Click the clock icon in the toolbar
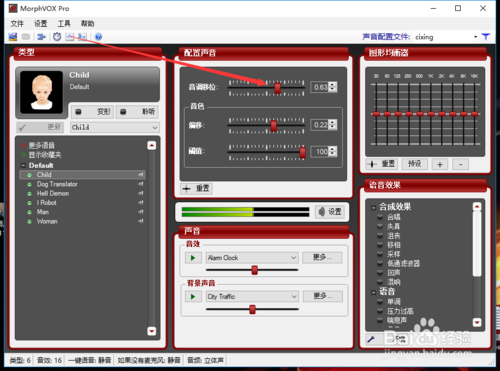The height and width of the screenshot is (371, 500). pos(57,37)
